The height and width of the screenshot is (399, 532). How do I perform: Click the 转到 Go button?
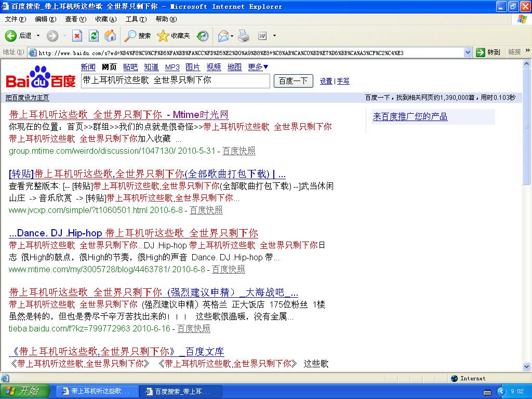[488, 52]
